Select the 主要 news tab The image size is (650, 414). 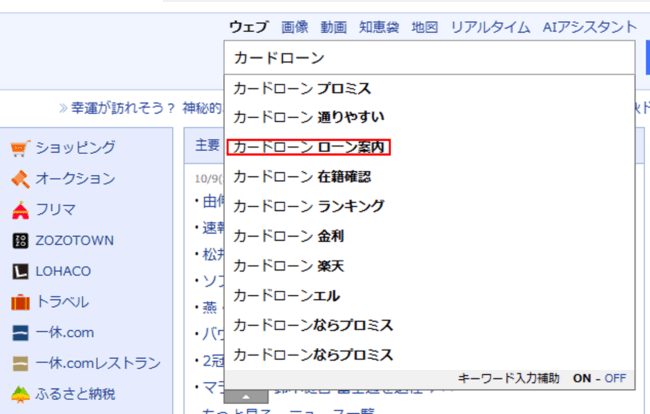(208, 145)
